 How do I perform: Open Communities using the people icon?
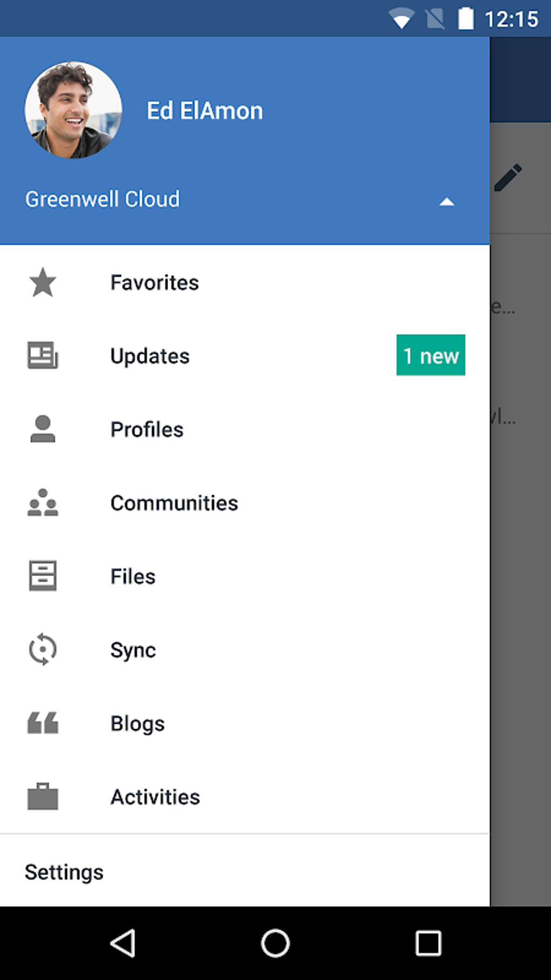click(x=42, y=503)
